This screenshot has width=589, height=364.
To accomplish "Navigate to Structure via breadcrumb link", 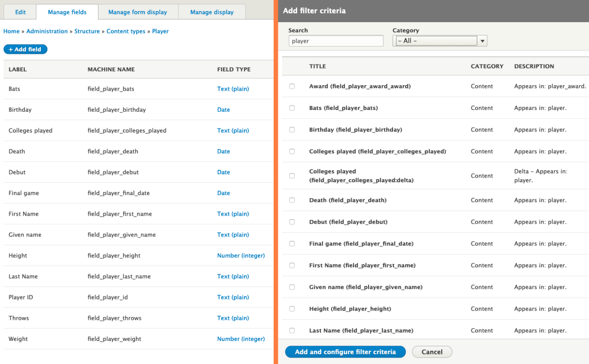I will pos(87,31).
